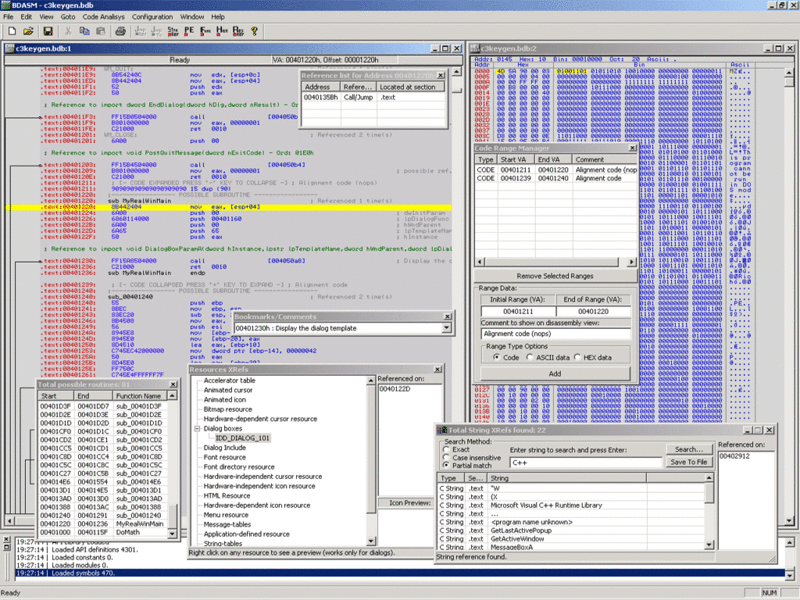Click the Add range button
Screen dimensions: 800x600
[555, 373]
